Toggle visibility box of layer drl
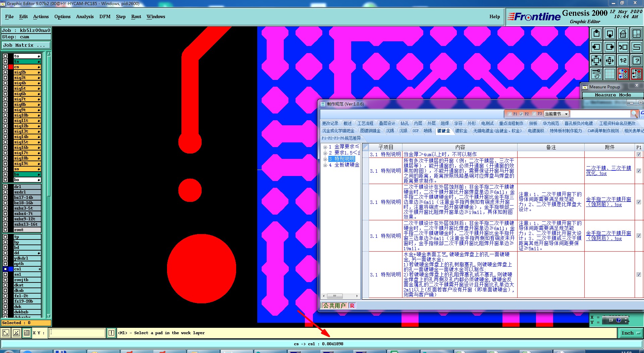The height and width of the screenshot is (353, 644). point(5,187)
